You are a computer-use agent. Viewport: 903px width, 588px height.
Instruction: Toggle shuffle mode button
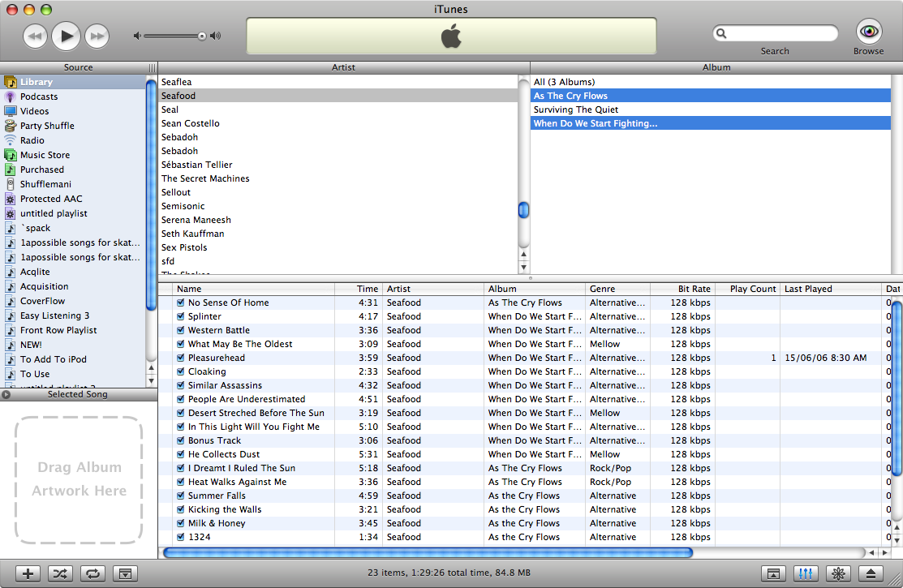tap(60, 573)
